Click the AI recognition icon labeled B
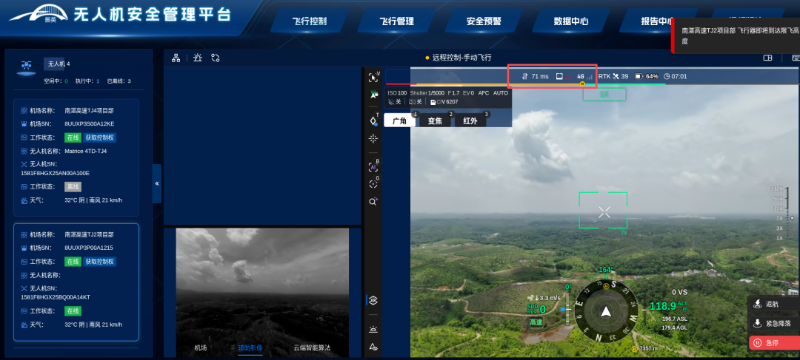The height and width of the screenshot is (360, 800). coord(373,167)
